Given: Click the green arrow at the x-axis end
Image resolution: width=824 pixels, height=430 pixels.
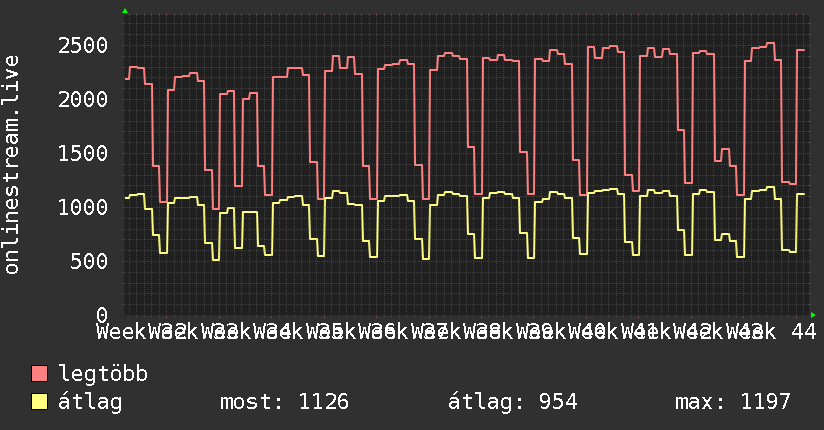Looking at the screenshot, I should 813,315.
